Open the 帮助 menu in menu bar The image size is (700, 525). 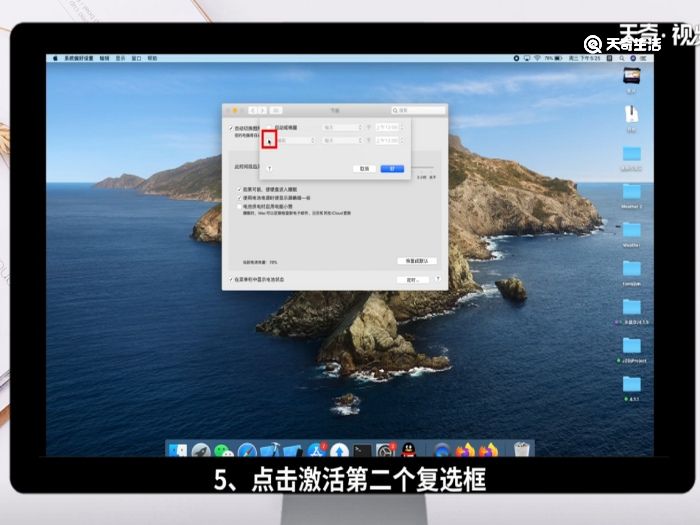(153, 58)
